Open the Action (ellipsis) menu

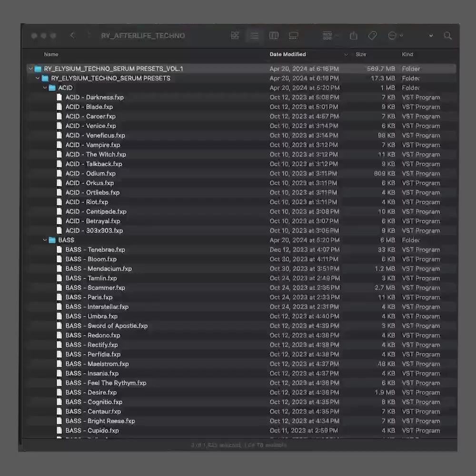pos(395,36)
